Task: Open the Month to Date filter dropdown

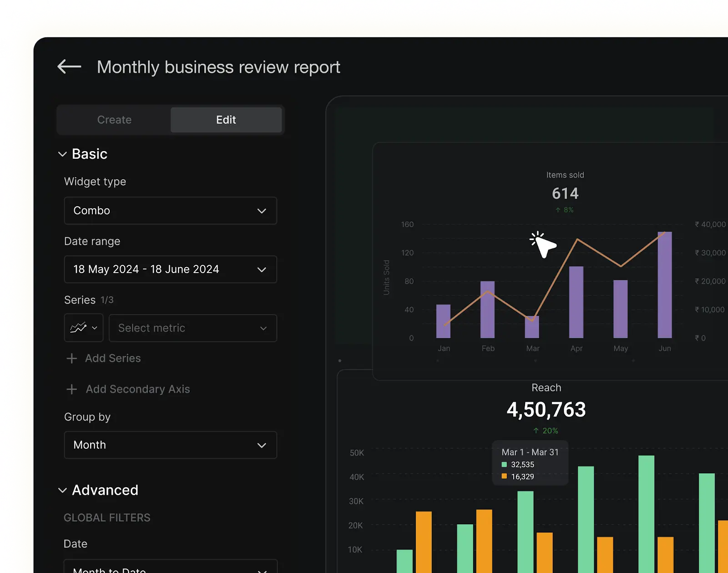Action: click(171, 567)
